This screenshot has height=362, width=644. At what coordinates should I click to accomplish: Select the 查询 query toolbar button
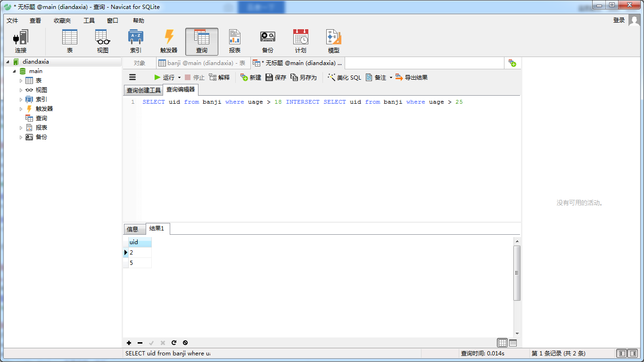pyautogui.click(x=202, y=41)
